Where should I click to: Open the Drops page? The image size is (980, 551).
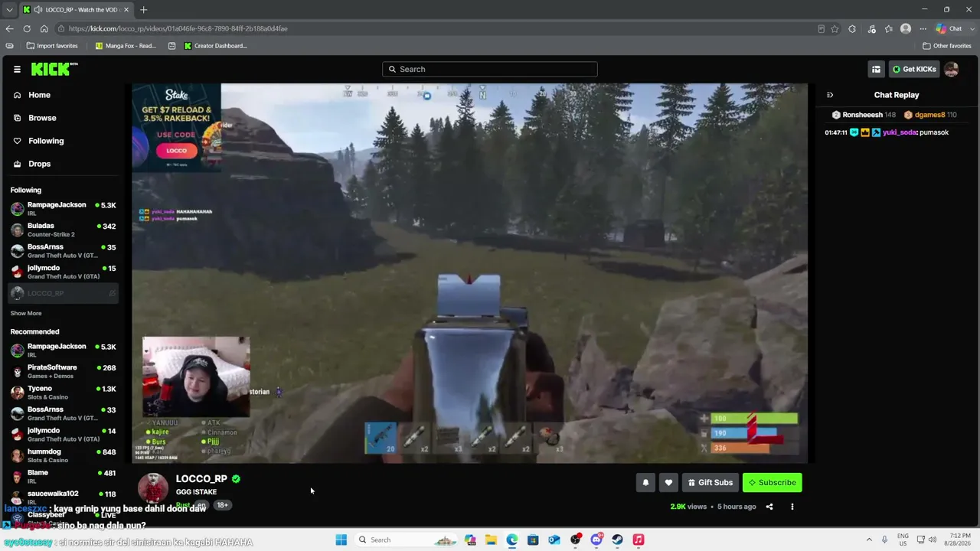pos(39,164)
